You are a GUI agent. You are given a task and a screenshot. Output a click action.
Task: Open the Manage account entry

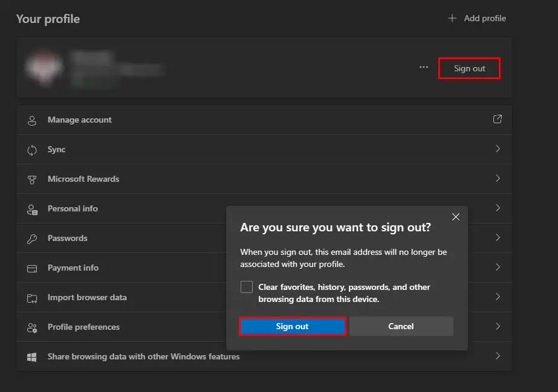point(264,120)
